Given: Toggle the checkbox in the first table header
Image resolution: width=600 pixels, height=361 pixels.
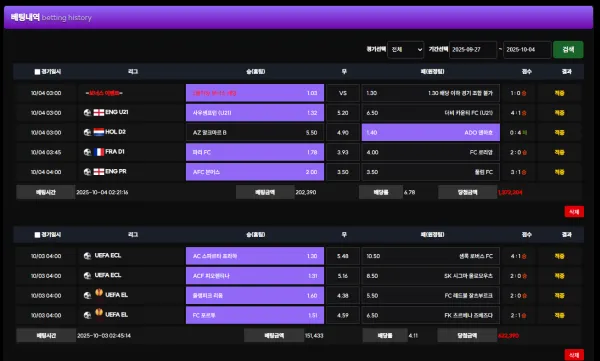Looking at the screenshot, I should point(37,72).
